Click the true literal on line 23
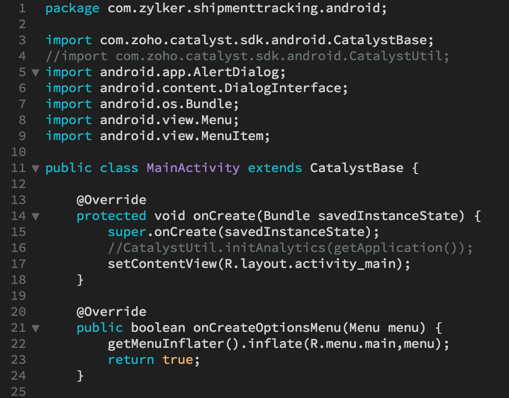509x398 pixels. [177, 360]
